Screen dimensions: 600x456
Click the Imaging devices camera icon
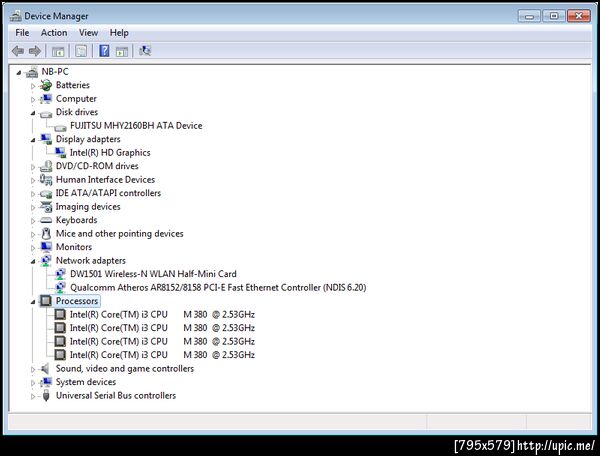pos(46,207)
